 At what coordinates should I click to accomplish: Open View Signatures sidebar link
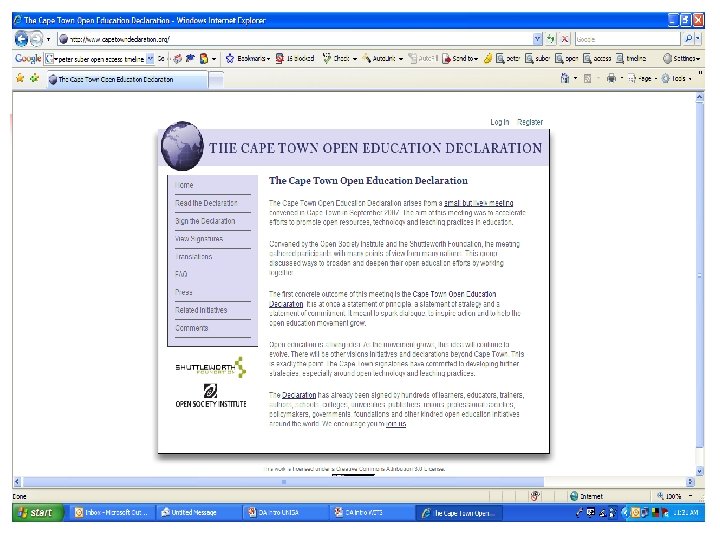[x=199, y=239]
